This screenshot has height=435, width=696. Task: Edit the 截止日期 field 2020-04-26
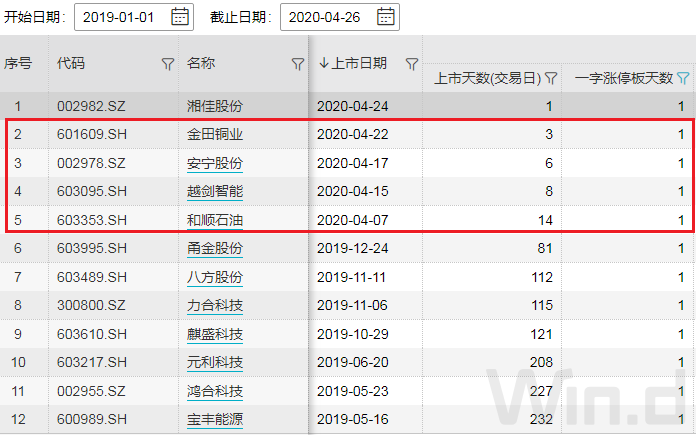(340, 17)
